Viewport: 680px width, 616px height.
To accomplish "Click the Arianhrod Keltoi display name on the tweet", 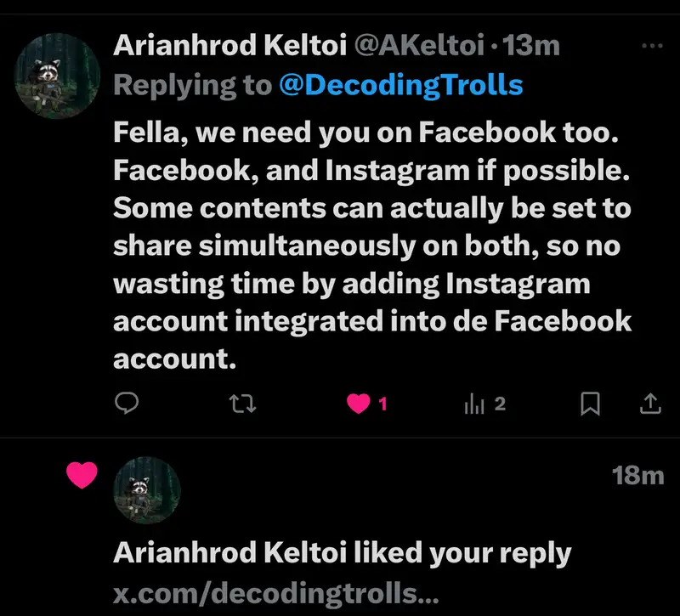I will pyautogui.click(x=229, y=46).
